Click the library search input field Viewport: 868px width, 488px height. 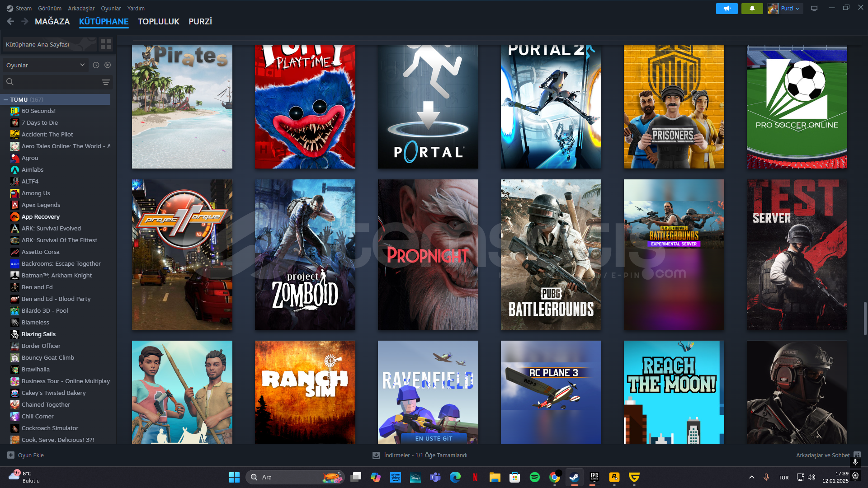[x=57, y=82]
